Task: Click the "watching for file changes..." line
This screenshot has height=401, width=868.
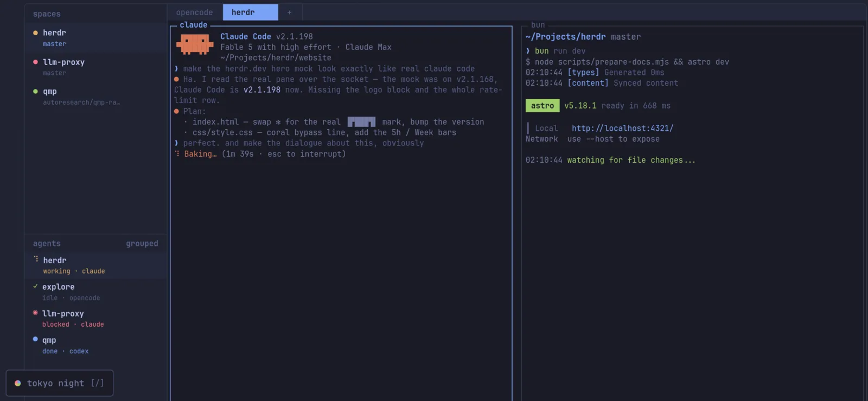Action: (631, 160)
